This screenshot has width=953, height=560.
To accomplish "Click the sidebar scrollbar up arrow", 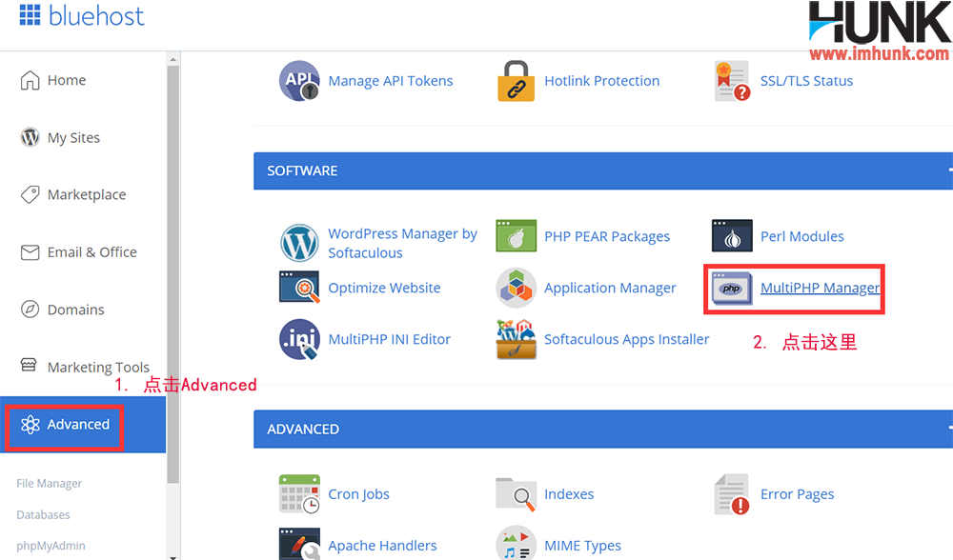I will [173, 59].
